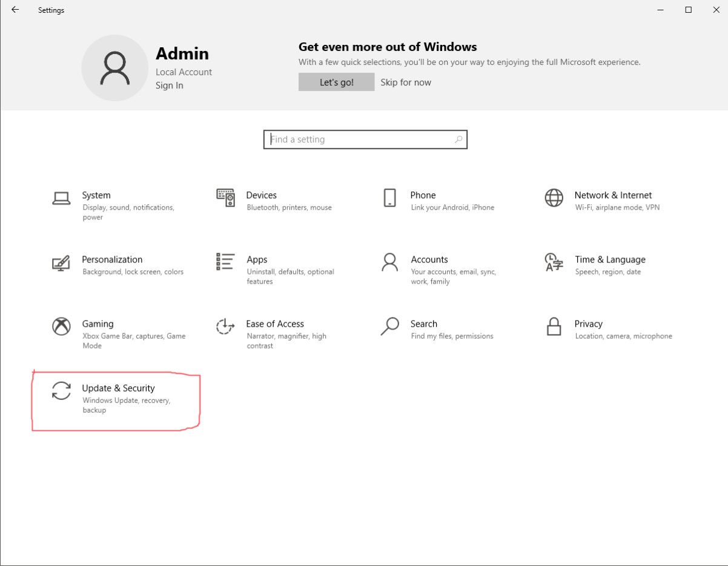Click Skip for now
The image size is (728, 566).
406,82
